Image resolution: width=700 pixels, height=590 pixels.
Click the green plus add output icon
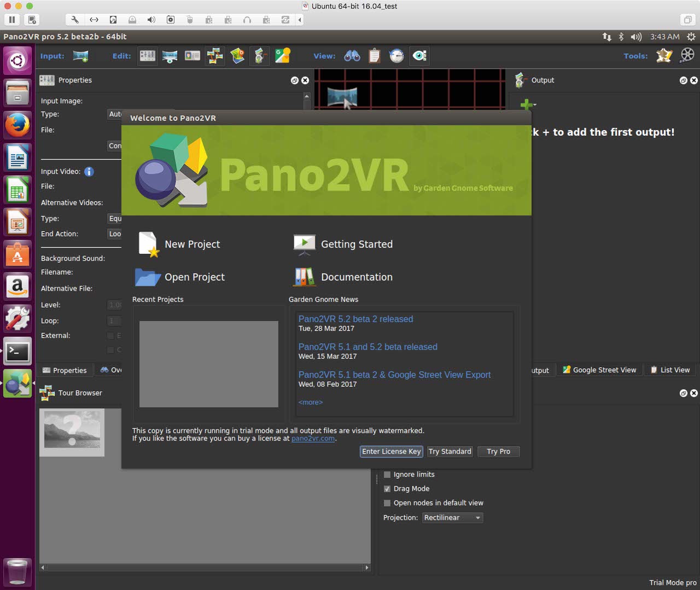point(526,104)
